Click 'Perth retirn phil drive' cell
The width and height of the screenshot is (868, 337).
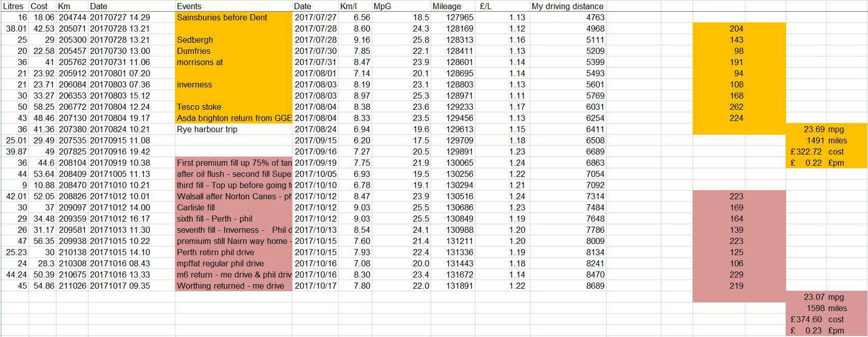tap(234, 252)
